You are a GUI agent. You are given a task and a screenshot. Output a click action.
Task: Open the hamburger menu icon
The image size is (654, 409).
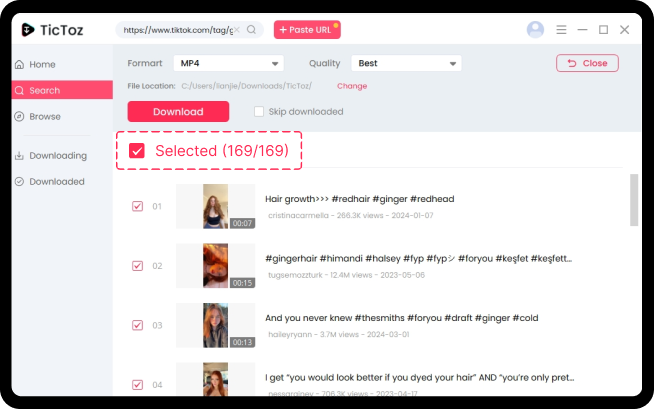pyautogui.click(x=562, y=30)
